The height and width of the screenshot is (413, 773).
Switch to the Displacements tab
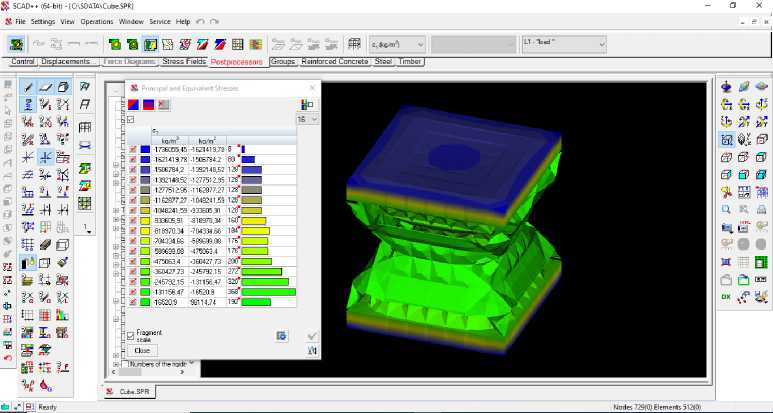(66, 62)
